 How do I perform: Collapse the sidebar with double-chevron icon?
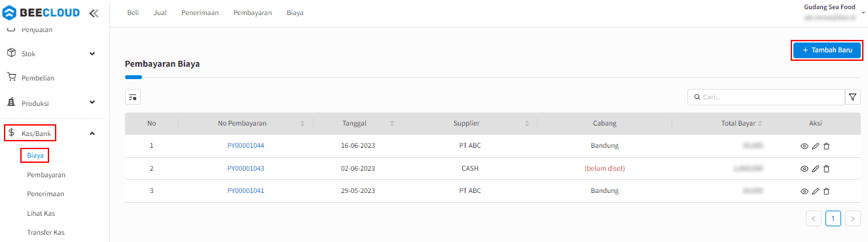tap(94, 13)
